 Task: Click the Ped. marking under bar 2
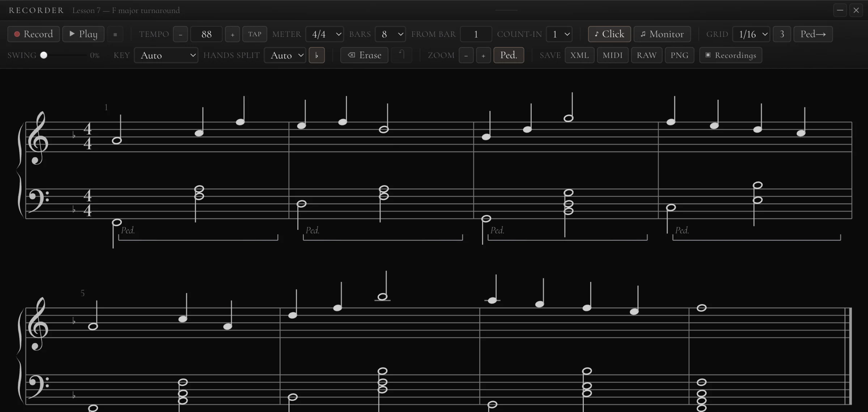pyautogui.click(x=312, y=230)
